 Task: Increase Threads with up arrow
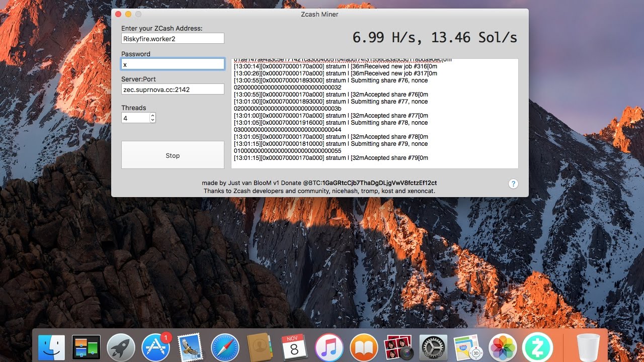coord(153,115)
